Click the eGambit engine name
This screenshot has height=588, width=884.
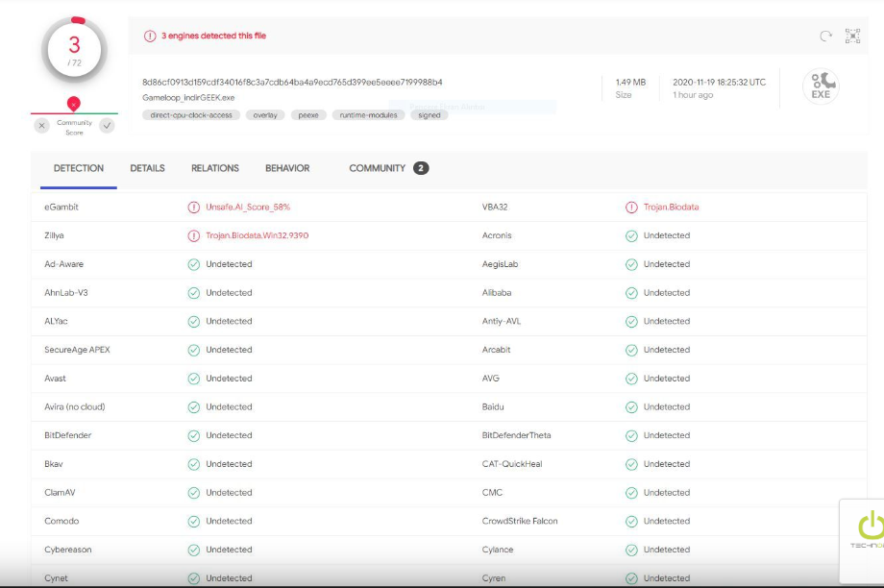tap(61, 208)
